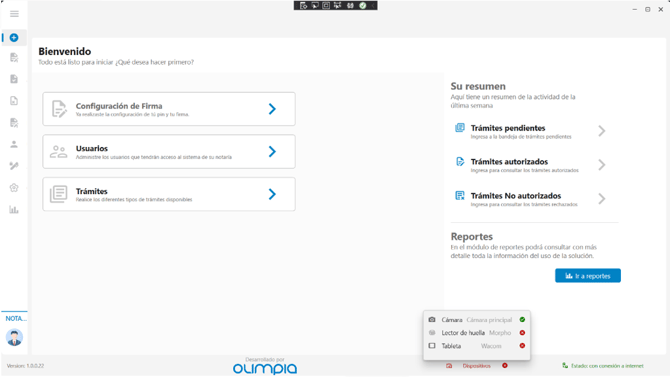
Task: Select the Morpho device text
Action: 500,333
